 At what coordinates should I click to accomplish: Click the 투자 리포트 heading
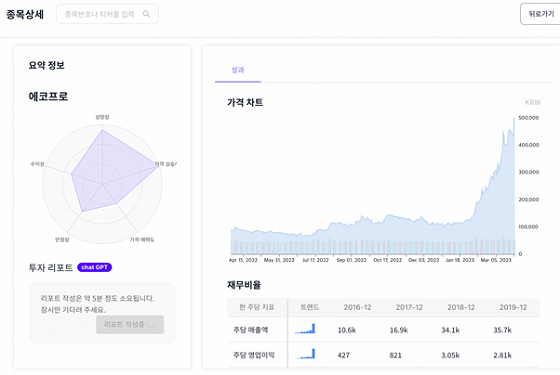point(51,268)
